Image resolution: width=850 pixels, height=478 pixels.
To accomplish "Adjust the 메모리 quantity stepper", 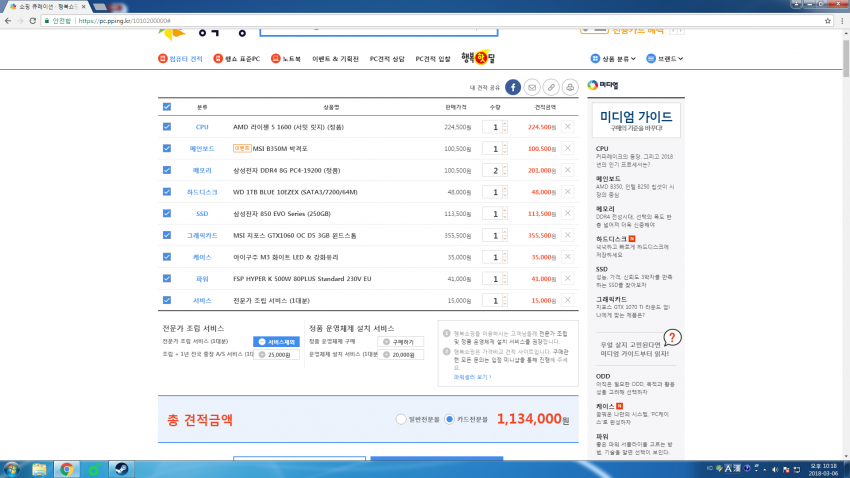I will pyautogui.click(x=505, y=170).
